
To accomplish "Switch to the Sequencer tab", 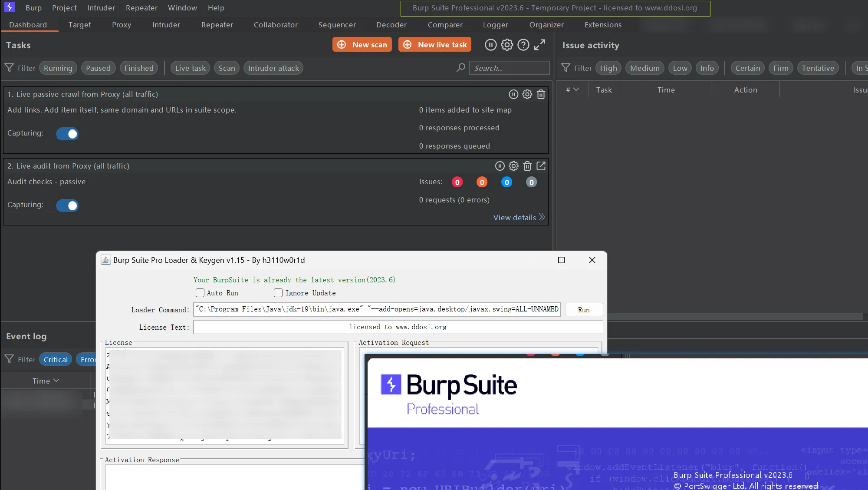I will tap(337, 25).
